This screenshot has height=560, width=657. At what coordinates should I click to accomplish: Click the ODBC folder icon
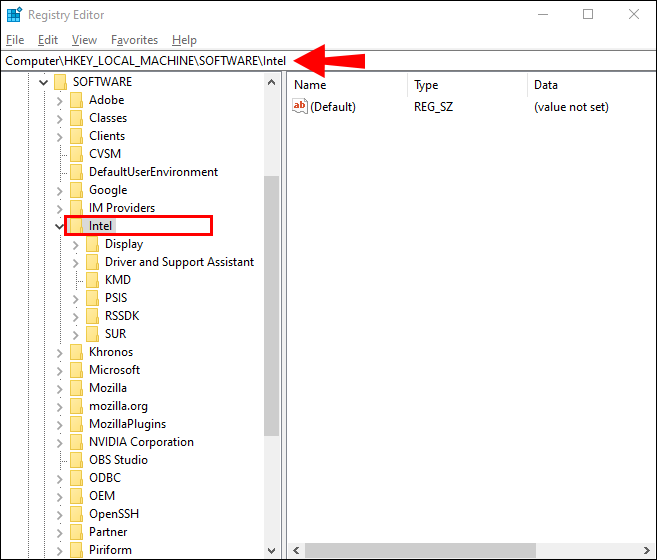pos(76,478)
